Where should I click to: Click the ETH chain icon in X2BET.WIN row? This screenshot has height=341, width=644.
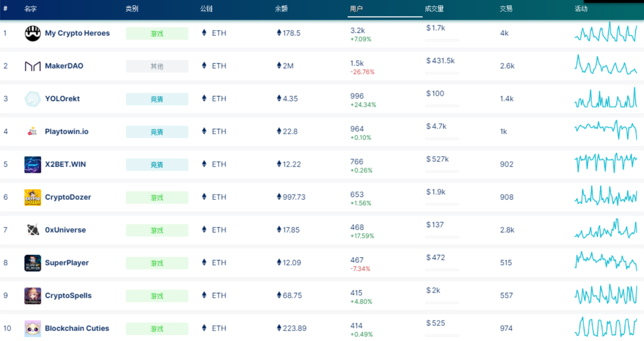(205, 164)
